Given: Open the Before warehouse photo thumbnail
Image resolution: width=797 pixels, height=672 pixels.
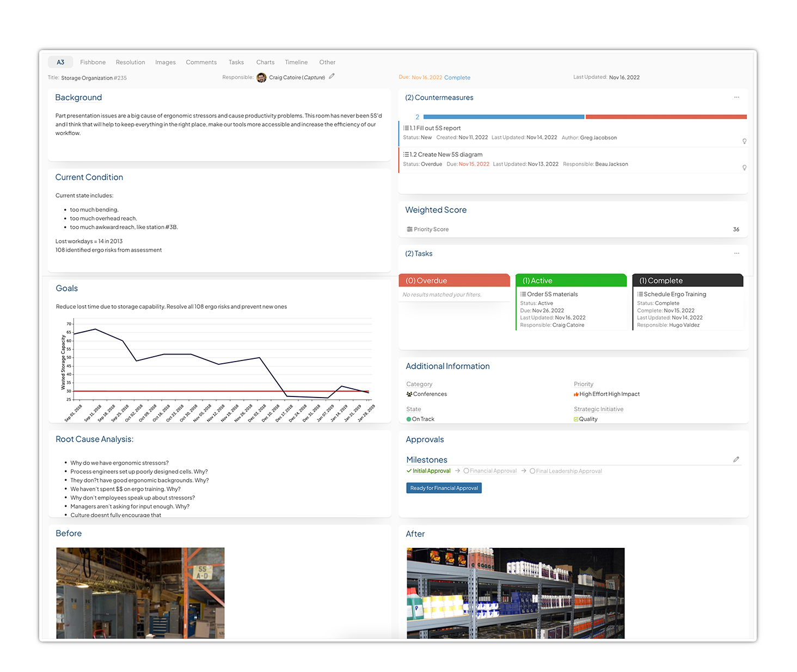Looking at the screenshot, I should pos(140,593).
